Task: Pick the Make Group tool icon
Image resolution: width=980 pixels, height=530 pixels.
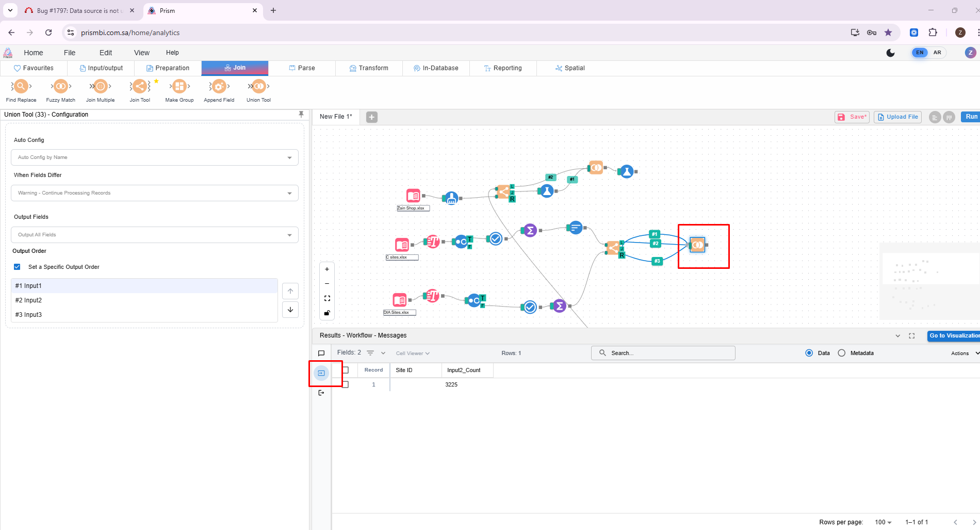Action: coord(179,87)
